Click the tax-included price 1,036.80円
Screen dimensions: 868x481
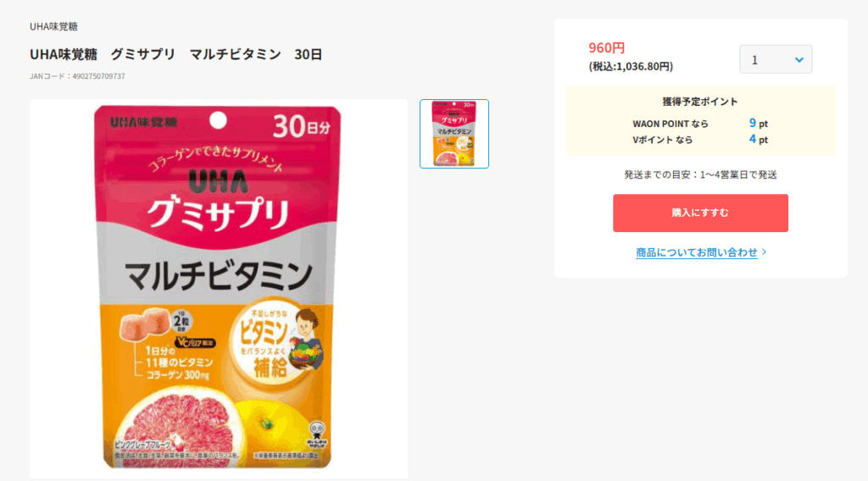point(631,66)
